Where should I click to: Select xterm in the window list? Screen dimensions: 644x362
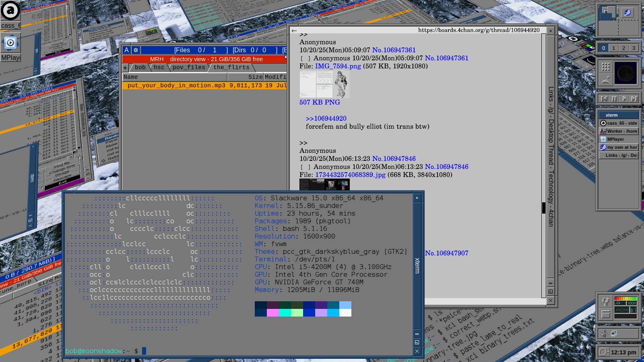coord(619,115)
